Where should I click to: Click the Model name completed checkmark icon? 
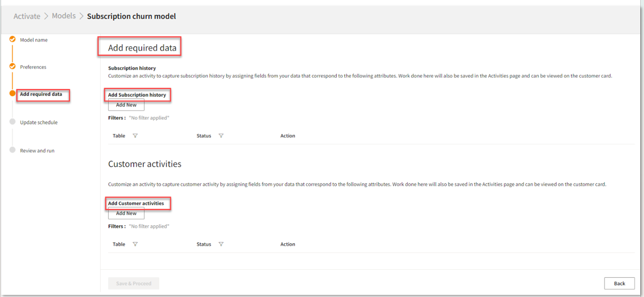(13, 39)
